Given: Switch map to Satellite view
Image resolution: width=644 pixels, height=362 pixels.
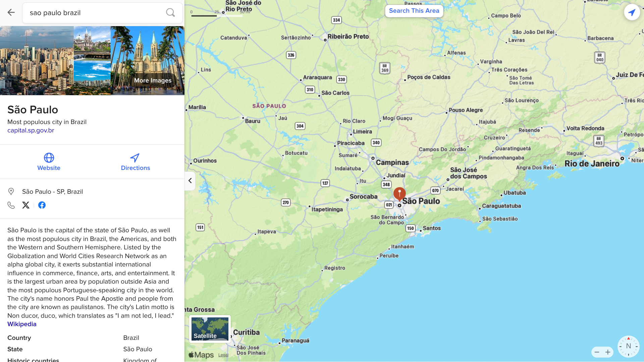Looking at the screenshot, I should [x=210, y=329].
